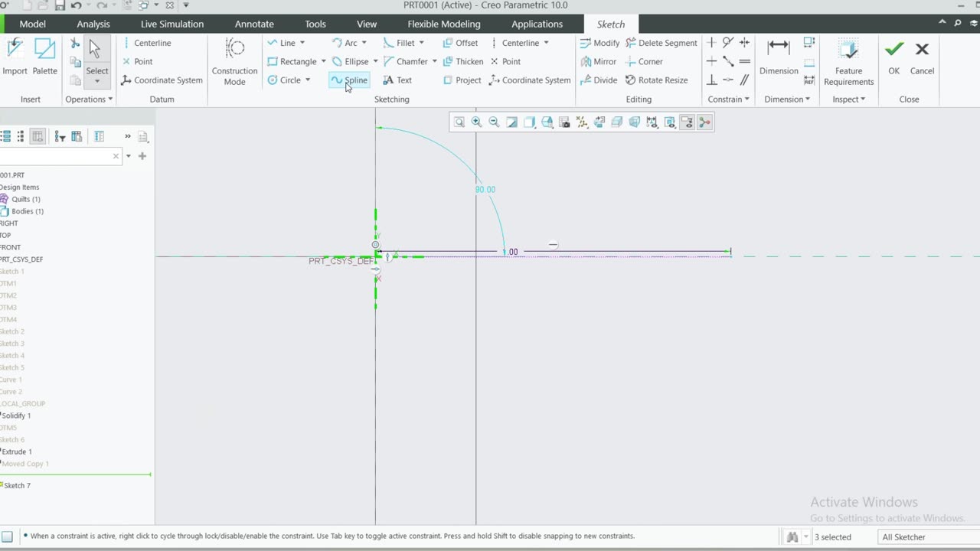Open the sketcher Palette

point(44,57)
